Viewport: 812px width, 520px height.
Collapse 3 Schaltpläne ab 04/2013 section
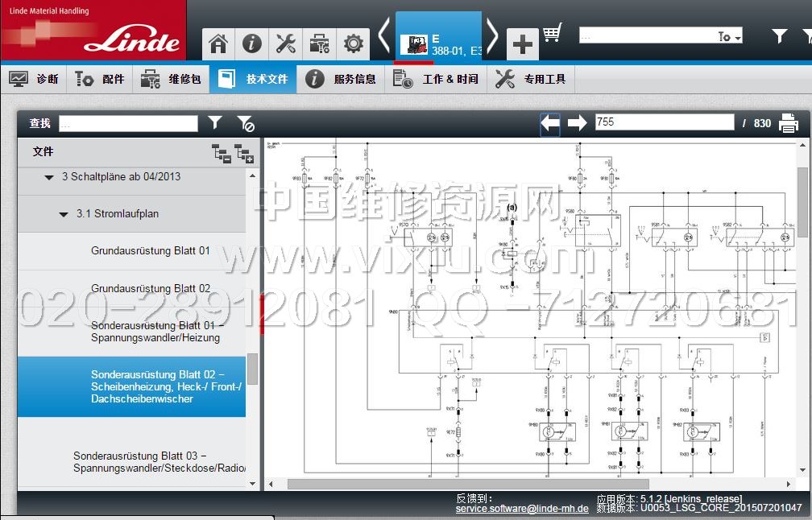(x=49, y=176)
